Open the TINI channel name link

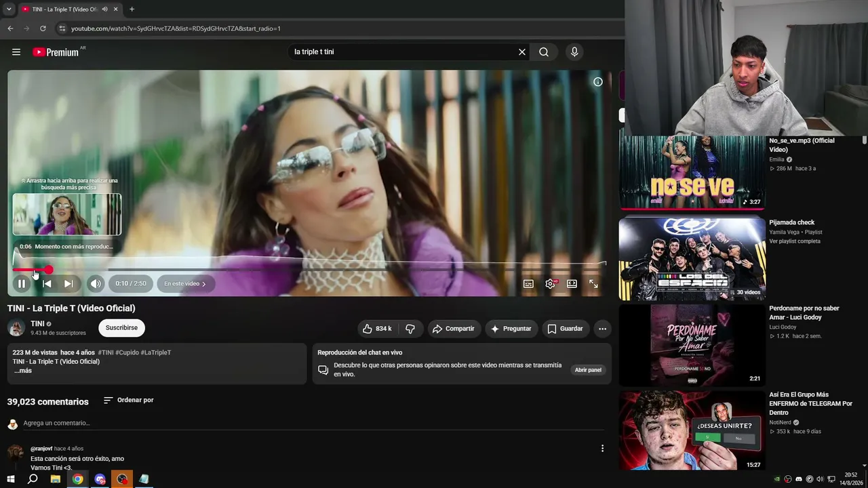[37, 324]
